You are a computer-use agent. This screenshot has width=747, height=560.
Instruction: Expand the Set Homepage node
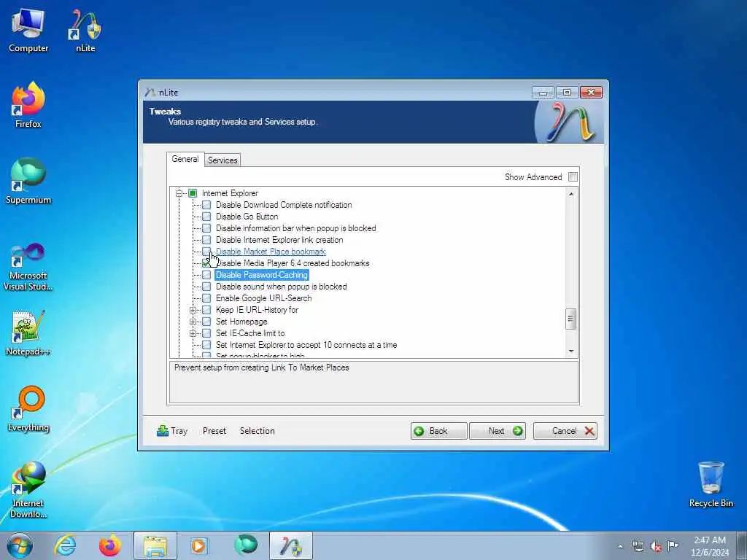tap(193, 322)
